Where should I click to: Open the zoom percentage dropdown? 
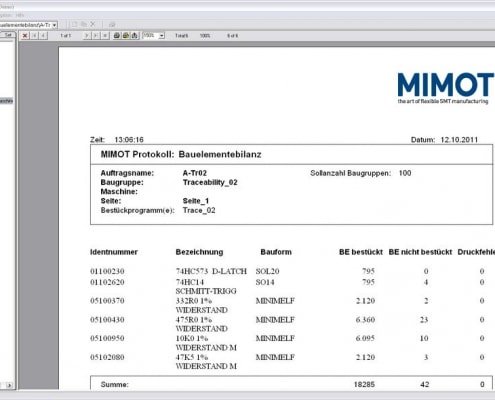pyautogui.click(x=162, y=36)
